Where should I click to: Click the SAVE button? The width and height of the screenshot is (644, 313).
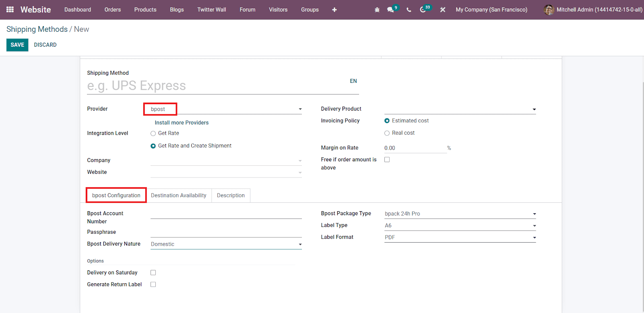point(17,45)
